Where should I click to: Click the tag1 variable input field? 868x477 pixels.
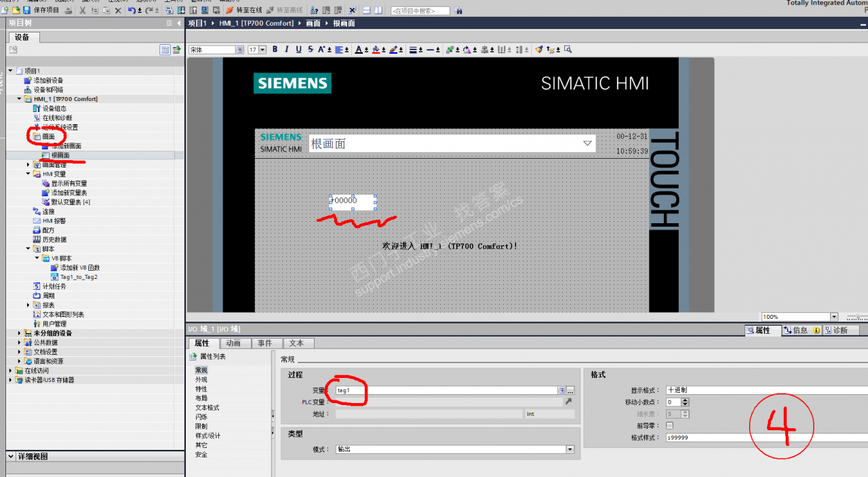tap(446, 390)
